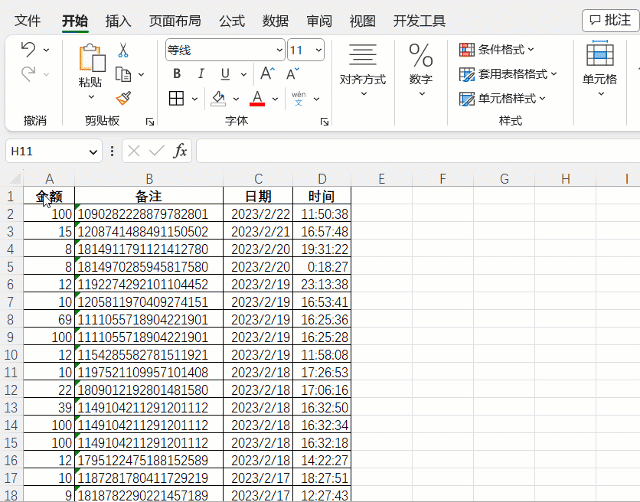This screenshot has height=502, width=640.
Task: Open the clipboard 剪贴板 dialog launcher
Action: [x=150, y=122]
